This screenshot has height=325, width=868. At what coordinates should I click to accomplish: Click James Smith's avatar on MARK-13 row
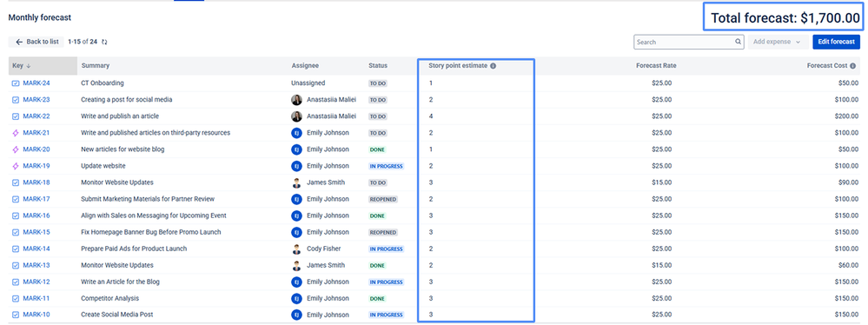pyautogui.click(x=296, y=265)
